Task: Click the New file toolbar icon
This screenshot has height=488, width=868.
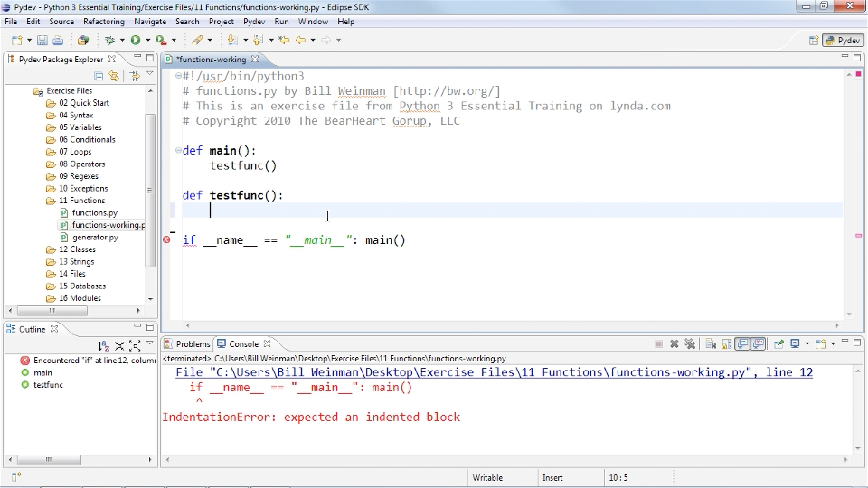Action: coord(16,40)
